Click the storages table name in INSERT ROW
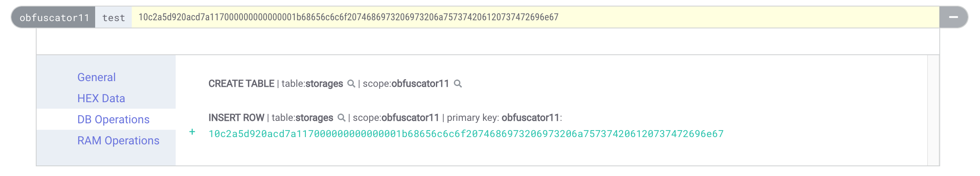 314,118
